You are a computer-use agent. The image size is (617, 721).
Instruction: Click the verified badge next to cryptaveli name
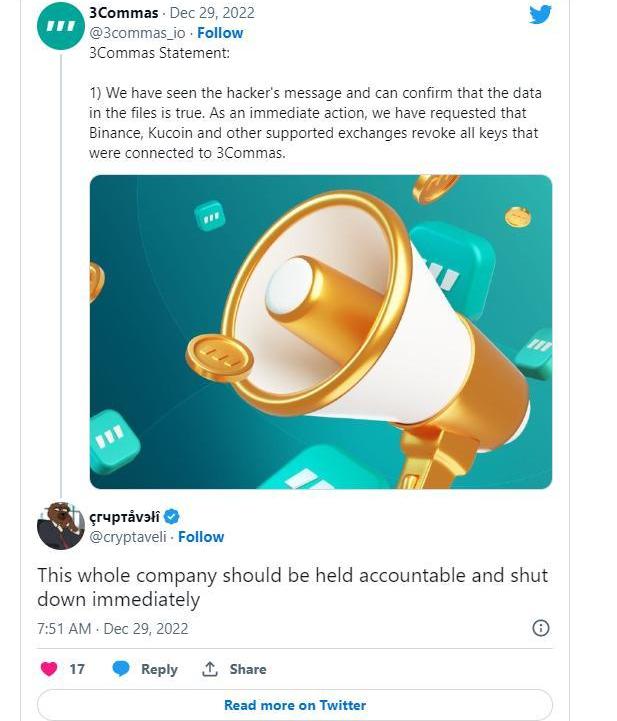pos(171,516)
